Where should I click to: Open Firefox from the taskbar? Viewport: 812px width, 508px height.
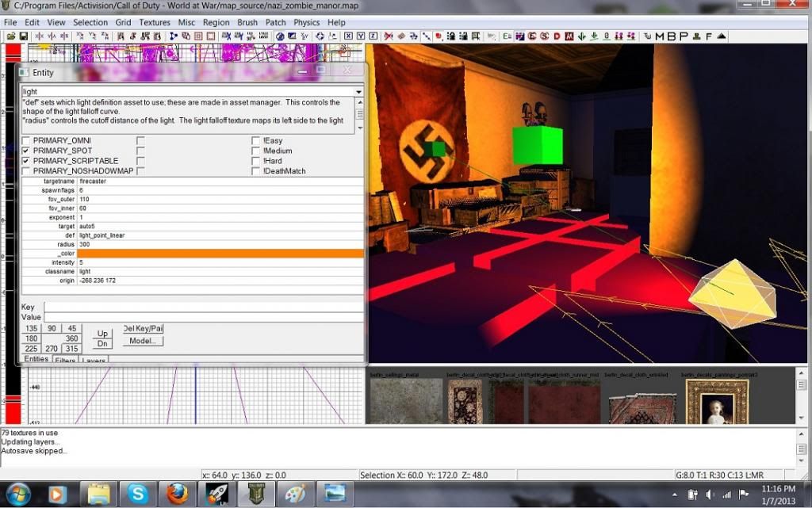click(177, 494)
